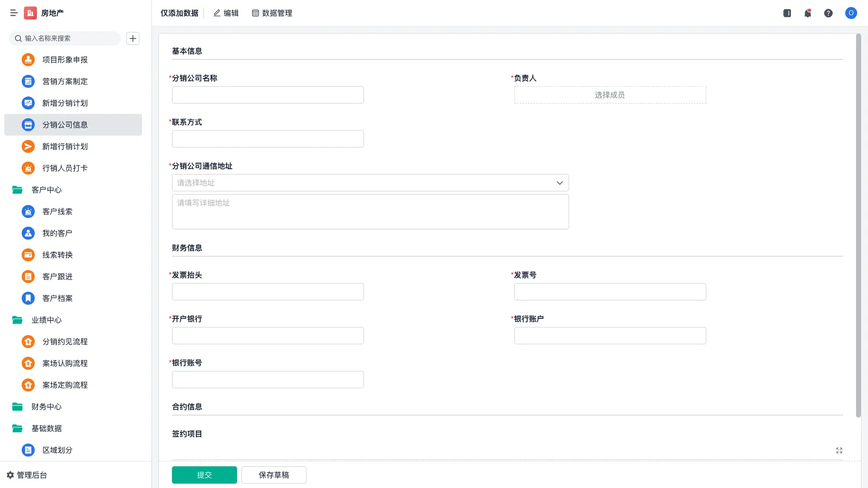This screenshot has width=868, height=488.
Task: Open the app directory notebook icon
Action: pos(787,13)
